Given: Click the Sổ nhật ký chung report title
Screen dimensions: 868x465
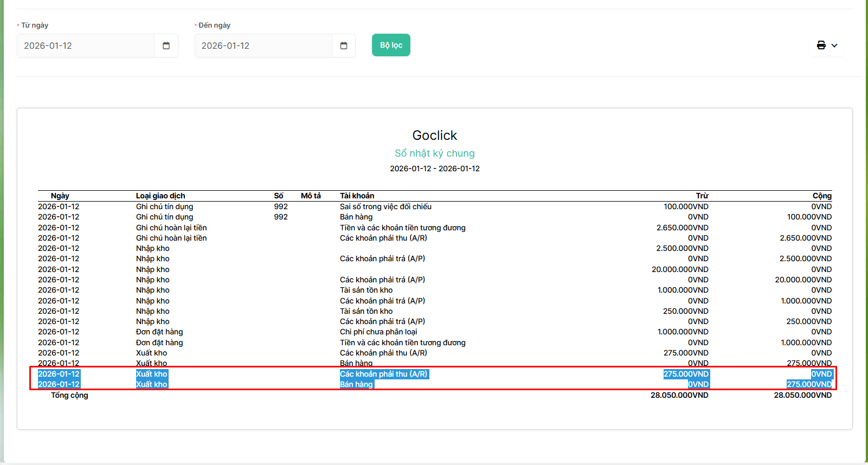Looking at the screenshot, I should (x=434, y=153).
